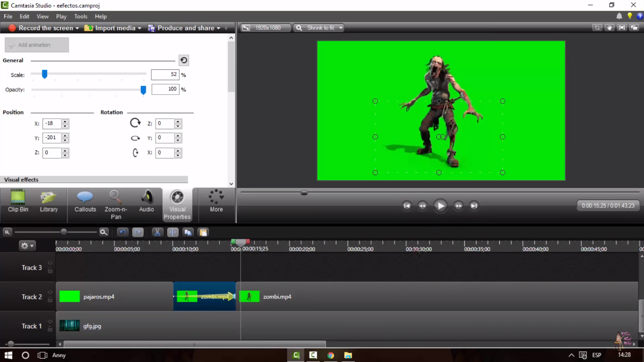Screen dimensions: 644x362
Task: Click the Rotation X value field
Action: 165,153
